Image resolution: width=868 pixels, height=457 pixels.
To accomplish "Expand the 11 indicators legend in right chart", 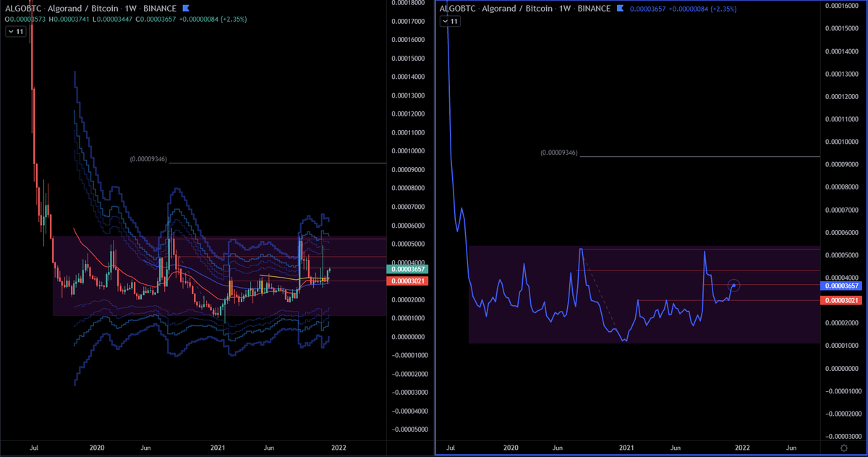I will click(x=451, y=22).
